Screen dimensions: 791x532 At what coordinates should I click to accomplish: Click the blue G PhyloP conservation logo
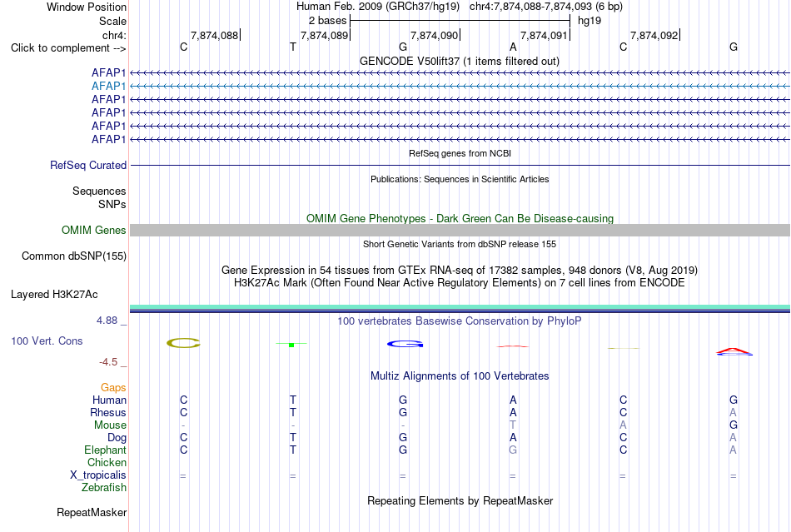405,345
